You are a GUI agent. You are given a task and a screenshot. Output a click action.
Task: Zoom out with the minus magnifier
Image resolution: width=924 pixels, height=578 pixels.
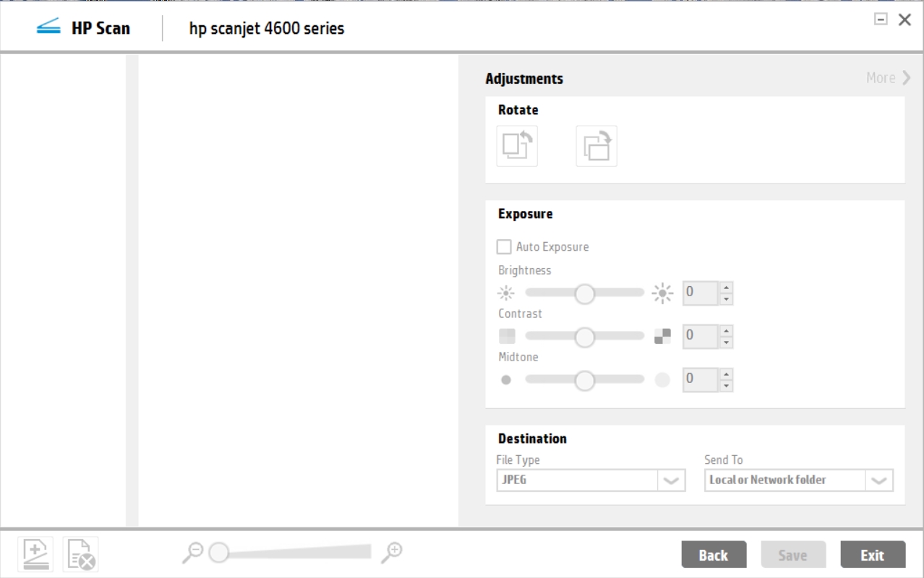pos(193,553)
